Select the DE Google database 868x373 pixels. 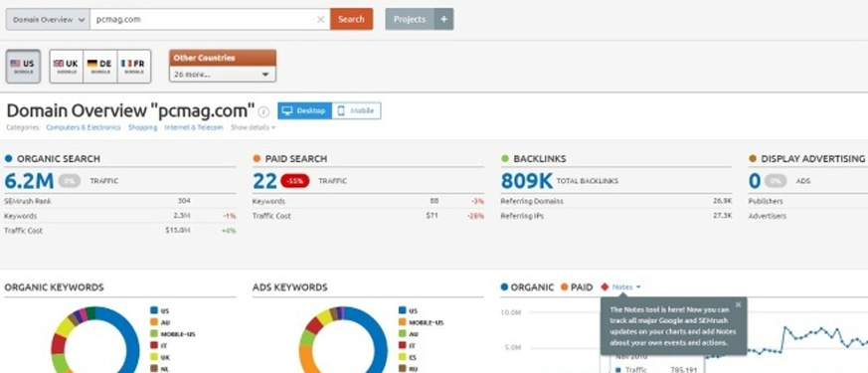[x=99, y=67]
